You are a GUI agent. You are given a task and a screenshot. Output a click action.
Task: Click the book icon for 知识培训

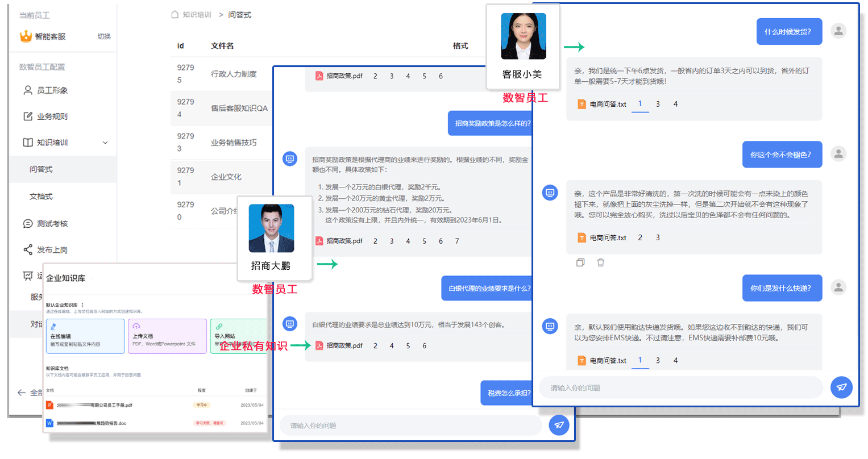(x=27, y=143)
